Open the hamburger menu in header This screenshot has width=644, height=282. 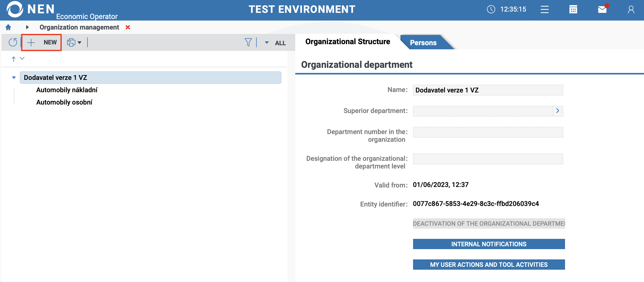point(544,10)
